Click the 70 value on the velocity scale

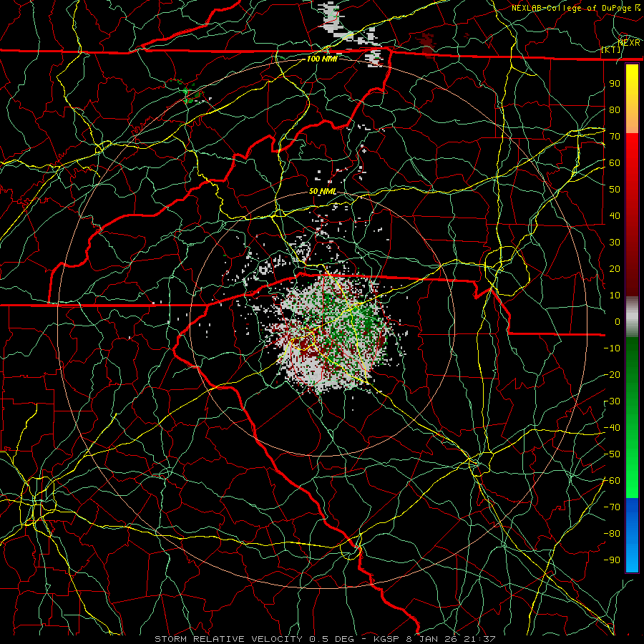point(615,137)
